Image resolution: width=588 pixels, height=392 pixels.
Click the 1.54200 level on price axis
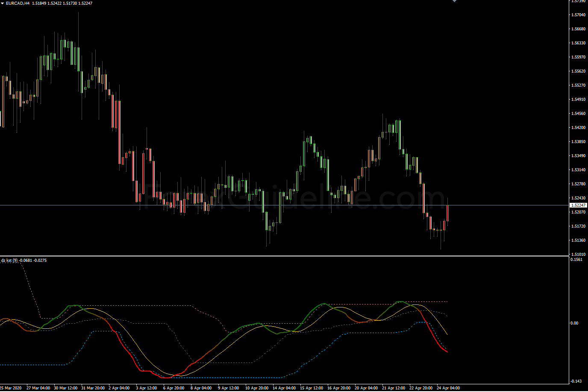coord(578,128)
